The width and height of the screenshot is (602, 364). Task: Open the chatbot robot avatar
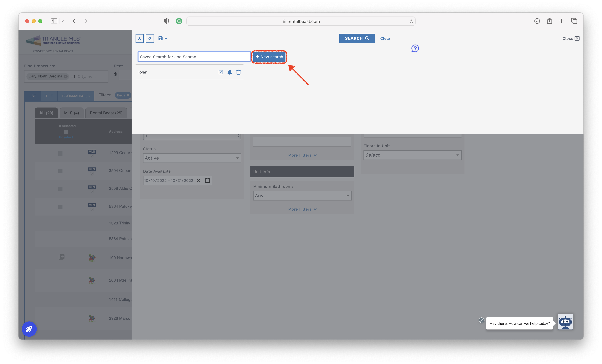click(565, 322)
